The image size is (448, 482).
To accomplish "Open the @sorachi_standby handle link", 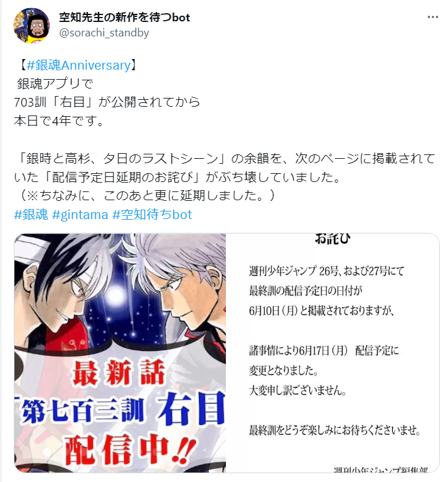I will [104, 33].
